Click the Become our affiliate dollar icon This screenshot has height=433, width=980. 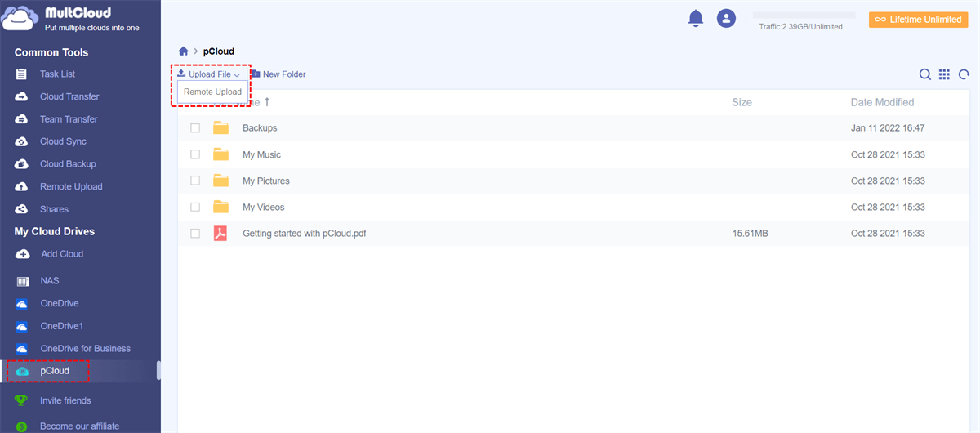coord(22,426)
